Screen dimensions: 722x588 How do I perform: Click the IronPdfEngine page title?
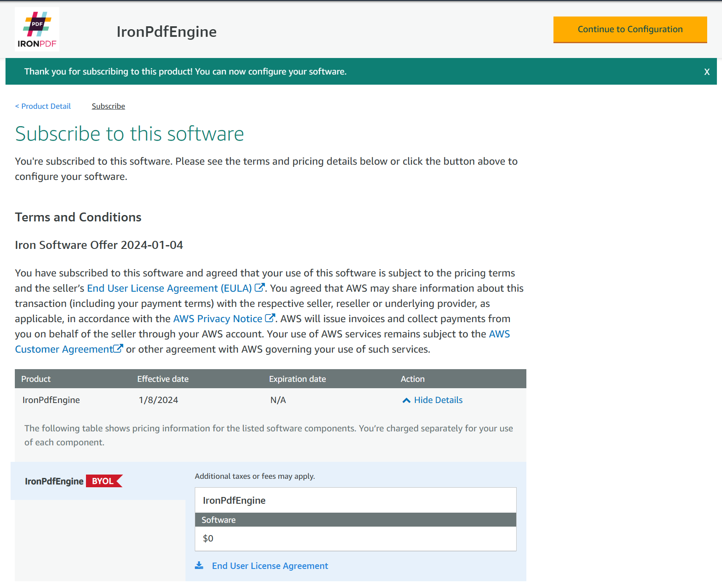166,32
